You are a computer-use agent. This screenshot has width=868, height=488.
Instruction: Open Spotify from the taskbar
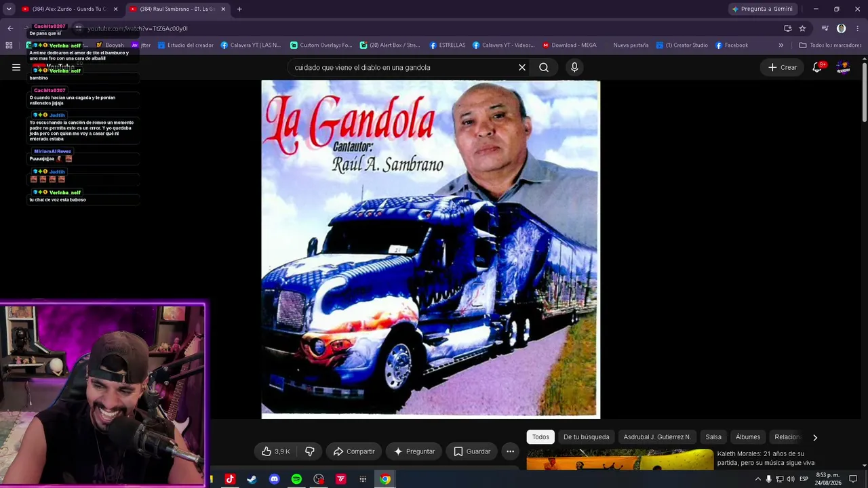pyautogui.click(x=296, y=479)
